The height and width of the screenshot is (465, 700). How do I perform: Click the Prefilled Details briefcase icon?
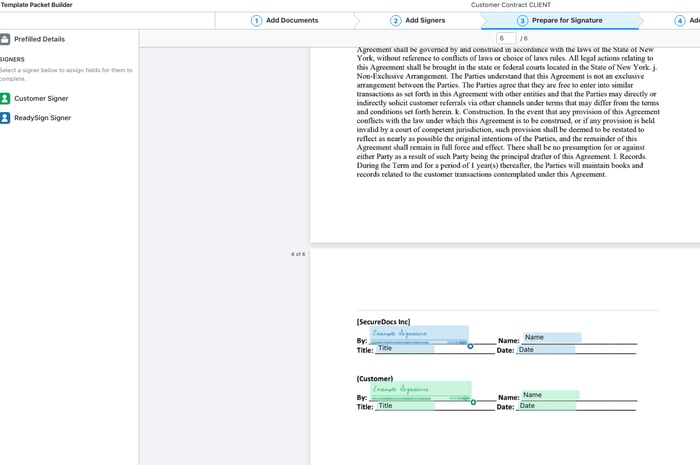pyautogui.click(x=5, y=39)
